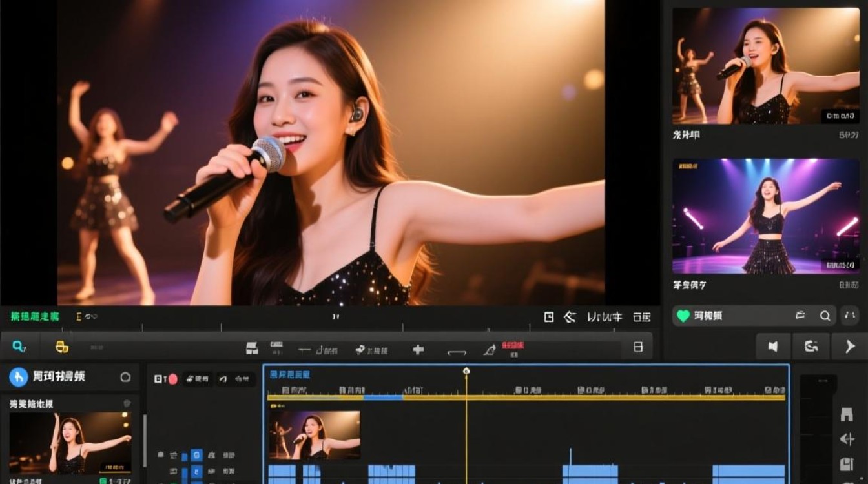Toggle the upper blue track button

pos(196,455)
